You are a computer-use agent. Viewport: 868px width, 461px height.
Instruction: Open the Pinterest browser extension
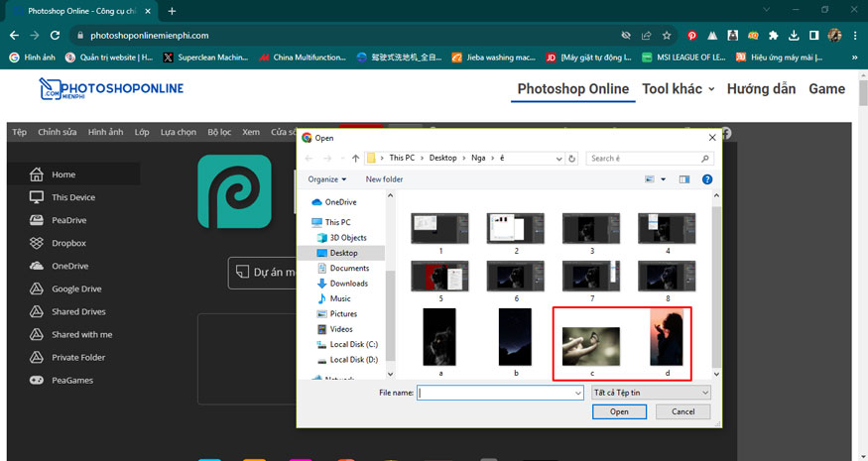point(692,36)
